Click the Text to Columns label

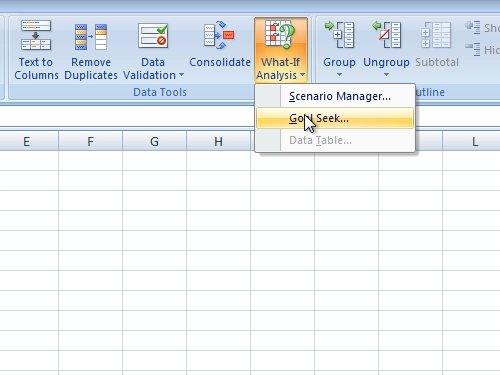point(36,69)
